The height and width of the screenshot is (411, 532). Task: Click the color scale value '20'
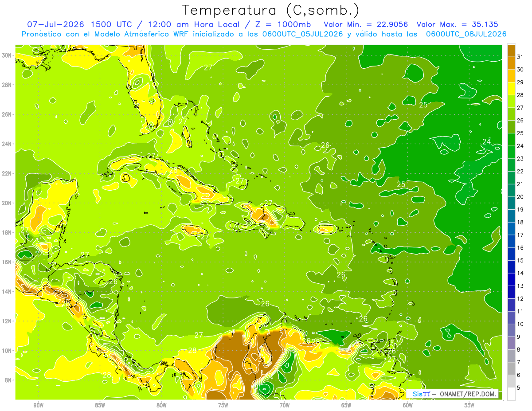(520, 197)
